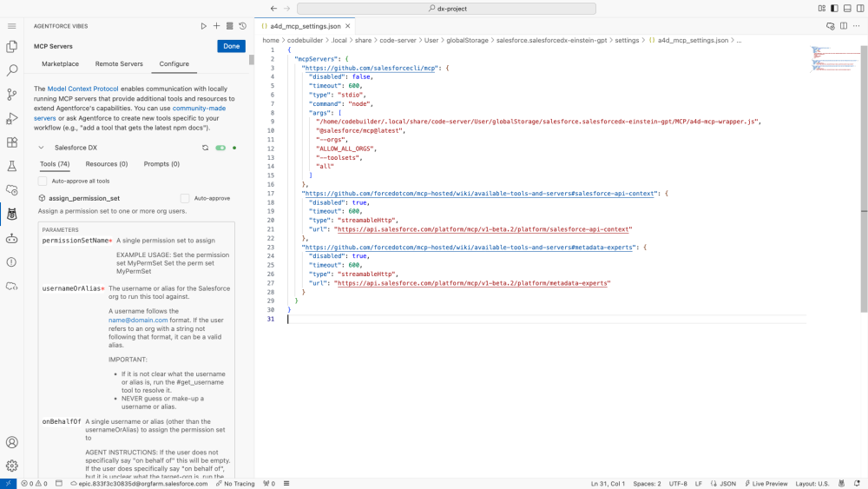Viewport: 868px width, 489px height.
Task: Open the Model Context Protocol link
Action: [83, 89]
